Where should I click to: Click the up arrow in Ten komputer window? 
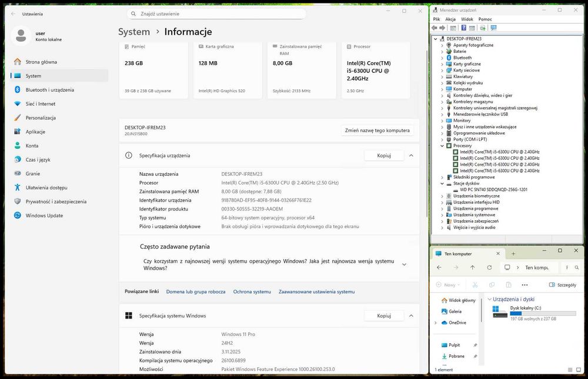click(473, 267)
